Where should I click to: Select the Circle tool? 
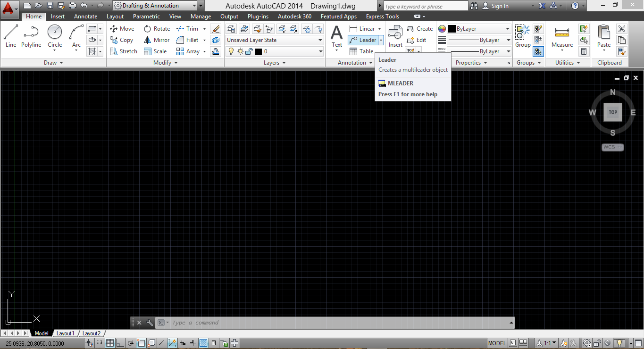[54, 35]
